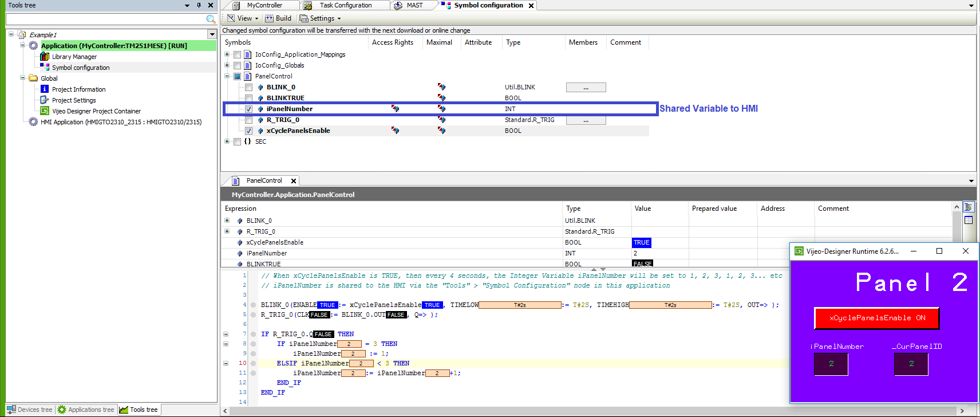Expand BLINK_0 in the watch table
980x417 pixels.
(227, 221)
